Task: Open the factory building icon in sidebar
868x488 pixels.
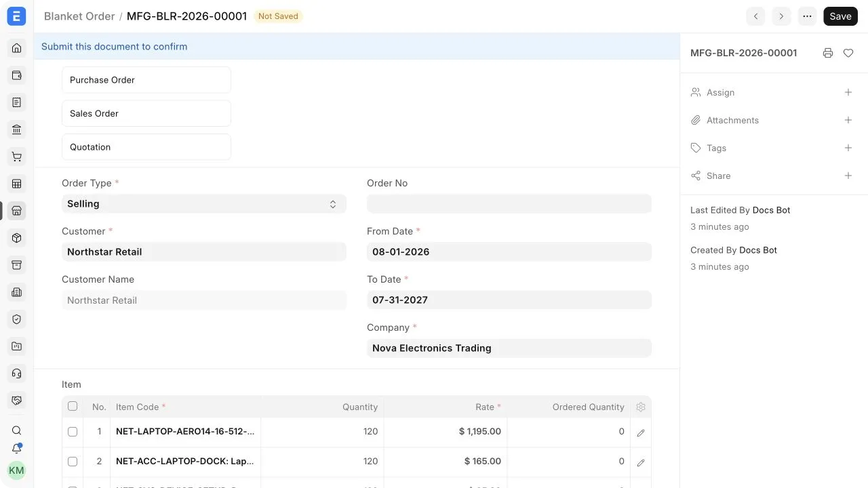Action: pyautogui.click(x=17, y=292)
